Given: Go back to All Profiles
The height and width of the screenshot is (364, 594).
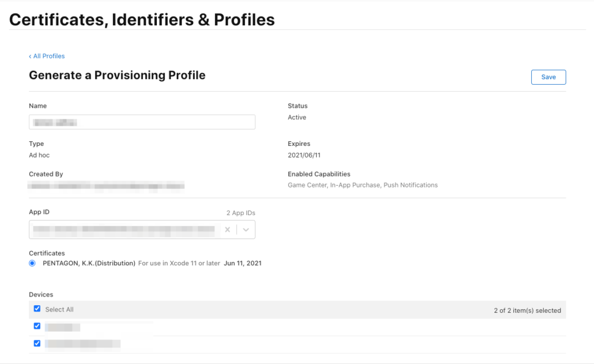Looking at the screenshot, I should (48, 56).
